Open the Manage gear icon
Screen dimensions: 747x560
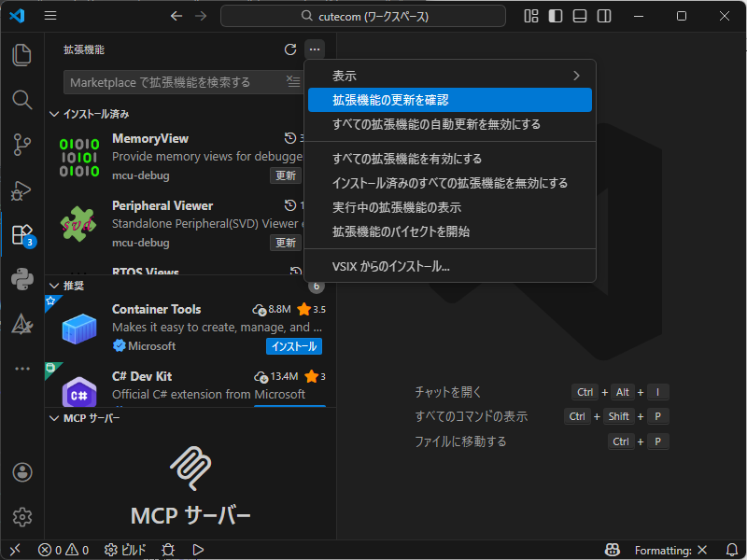coord(21,517)
